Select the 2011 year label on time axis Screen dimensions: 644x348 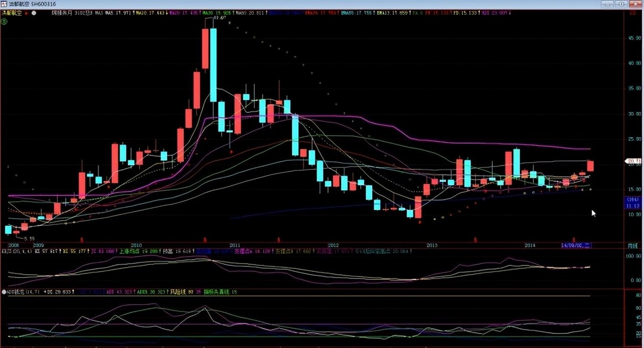click(235, 245)
